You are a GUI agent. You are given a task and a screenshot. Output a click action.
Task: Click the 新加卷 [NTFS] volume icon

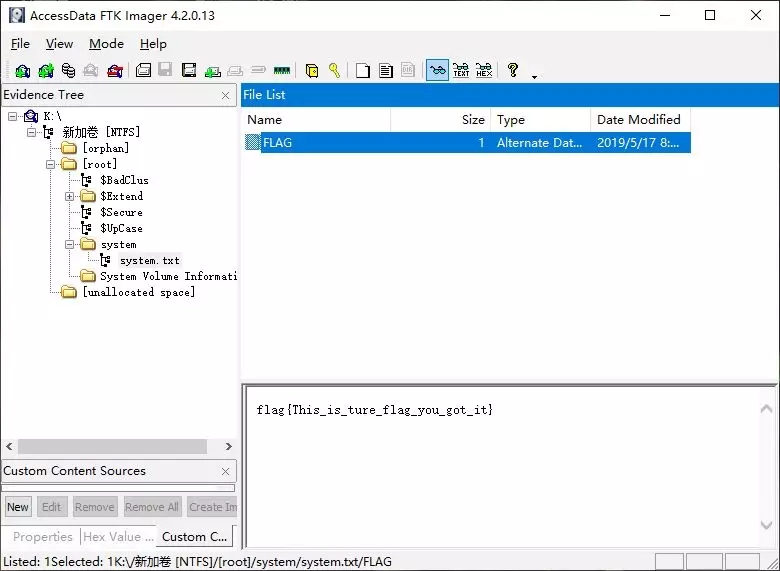tap(48, 132)
